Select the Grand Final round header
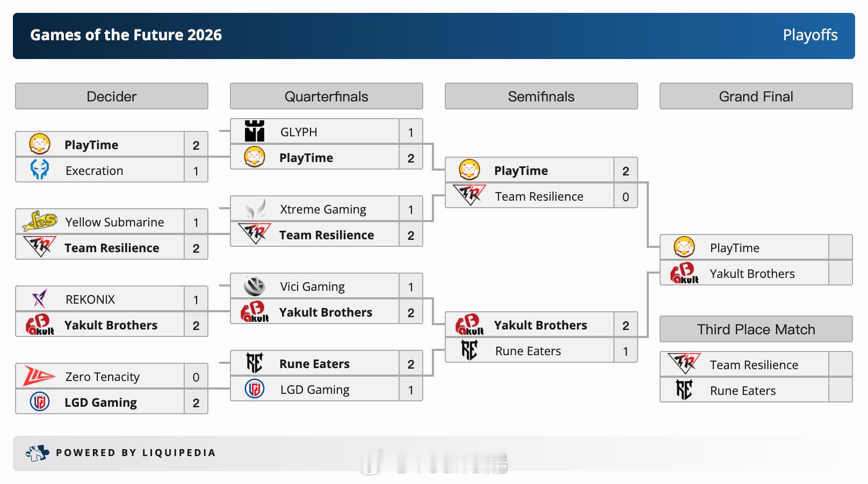Image resolution: width=868 pixels, height=484 pixels. coord(756,97)
